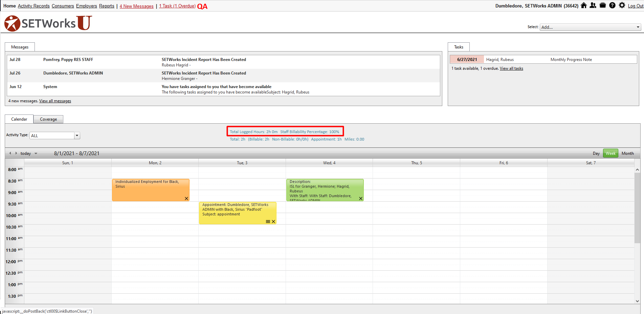
Task: Open the 6/27/2021 overdue task date
Action: click(x=467, y=60)
